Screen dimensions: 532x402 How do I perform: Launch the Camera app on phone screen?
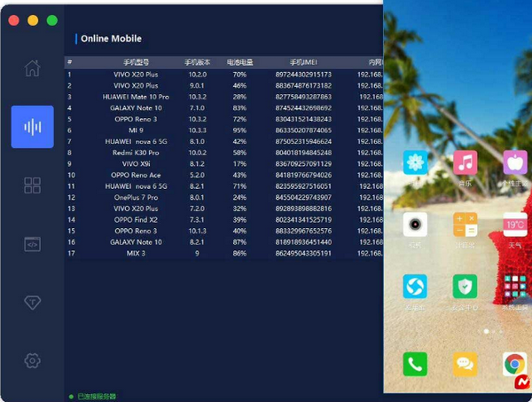(415, 225)
